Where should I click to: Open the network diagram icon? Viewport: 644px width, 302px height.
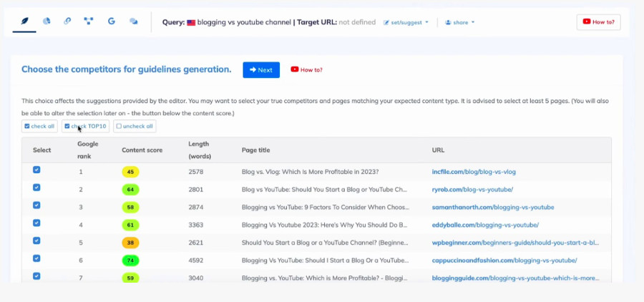(x=88, y=21)
